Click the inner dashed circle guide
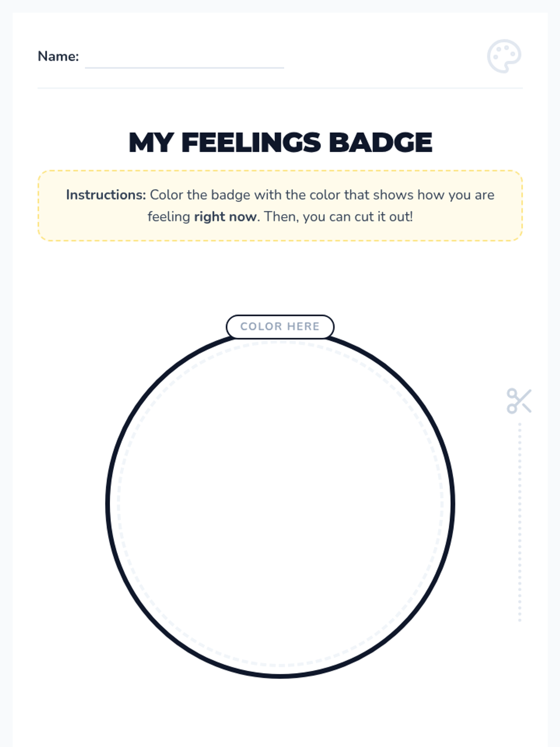Screen dimensions: 560x747 pyautogui.click(x=118, y=504)
